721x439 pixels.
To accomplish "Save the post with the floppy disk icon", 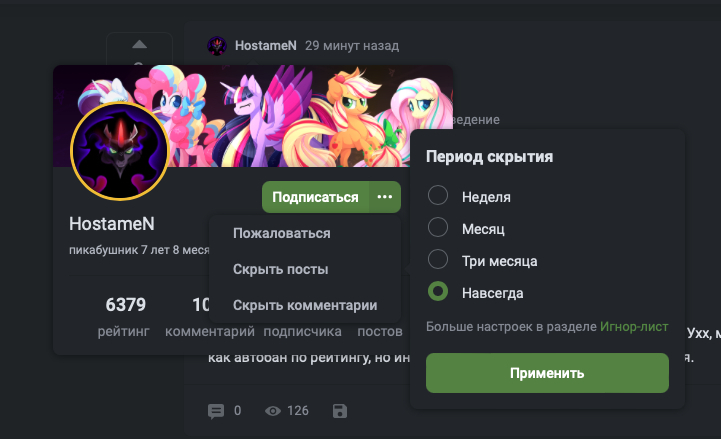I will [x=340, y=411].
